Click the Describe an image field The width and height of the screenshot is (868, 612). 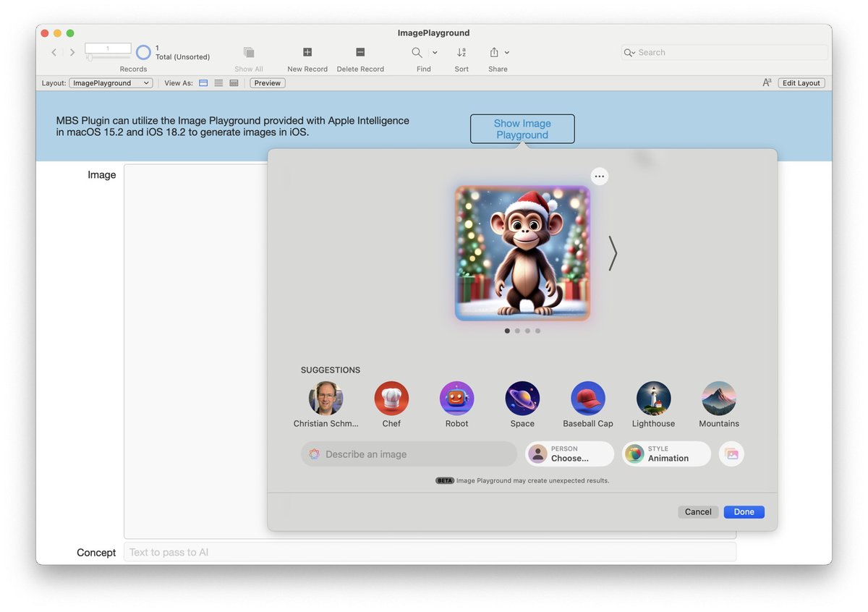(x=409, y=454)
